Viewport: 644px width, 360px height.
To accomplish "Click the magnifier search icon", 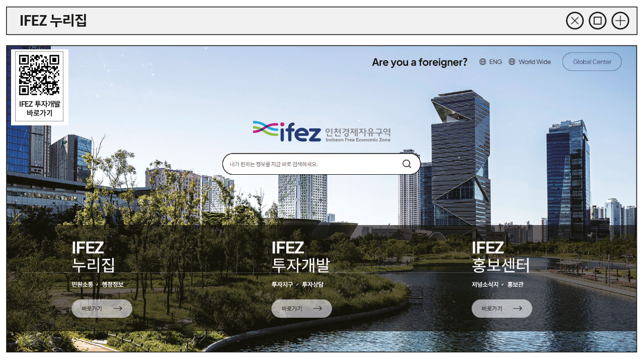I will pos(407,164).
